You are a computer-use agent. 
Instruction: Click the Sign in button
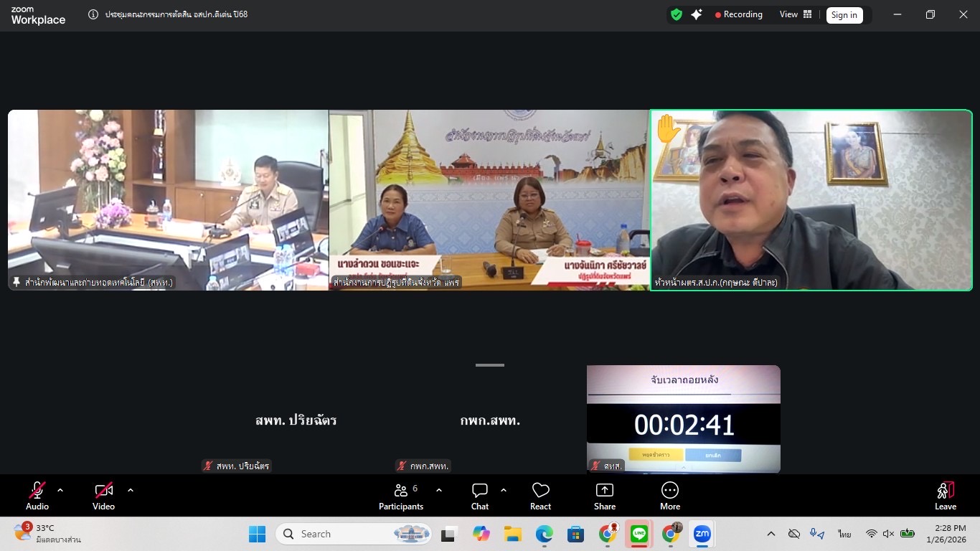point(844,14)
